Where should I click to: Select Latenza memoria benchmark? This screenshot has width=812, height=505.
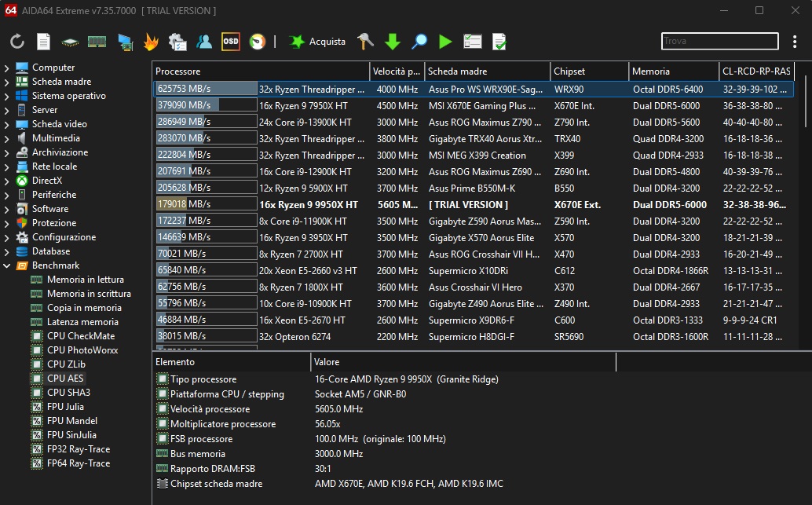coord(82,322)
